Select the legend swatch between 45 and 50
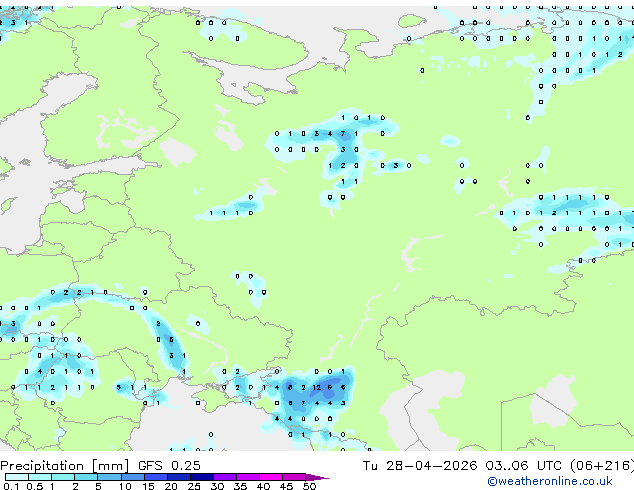 coord(294,477)
